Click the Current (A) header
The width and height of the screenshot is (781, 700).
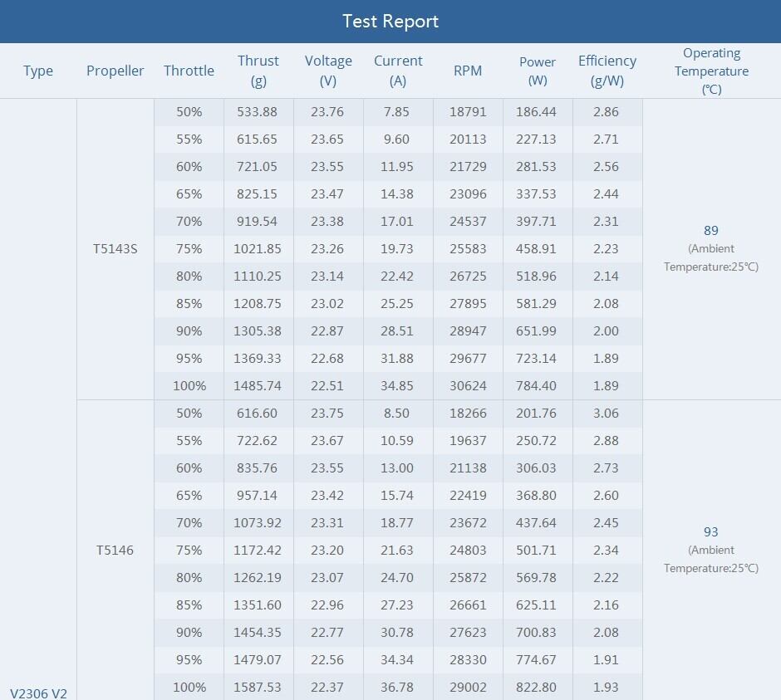398,71
